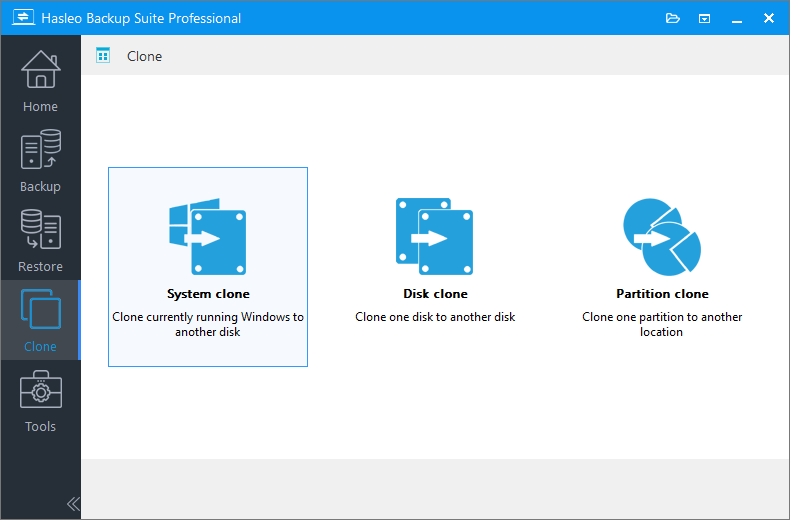Collapse the sidebar with the double chevron
This screenshot has width=790, height=520.
pyautogui.click(x=72, y=503)
